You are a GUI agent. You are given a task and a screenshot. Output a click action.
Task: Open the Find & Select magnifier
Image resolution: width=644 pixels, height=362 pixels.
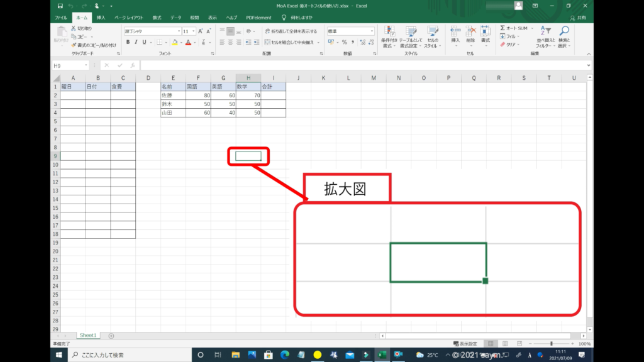tap(564, 31)
